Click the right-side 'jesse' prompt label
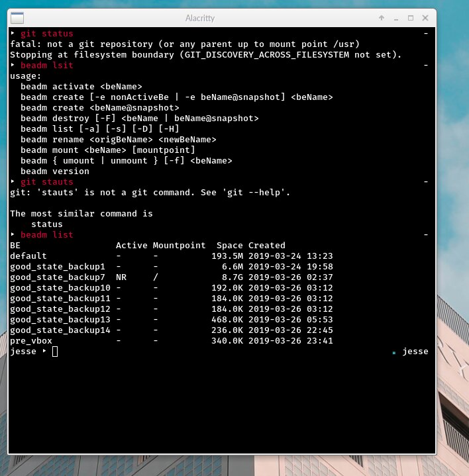Viewport: 469px width, 476px height. click(x=415, y=352)
